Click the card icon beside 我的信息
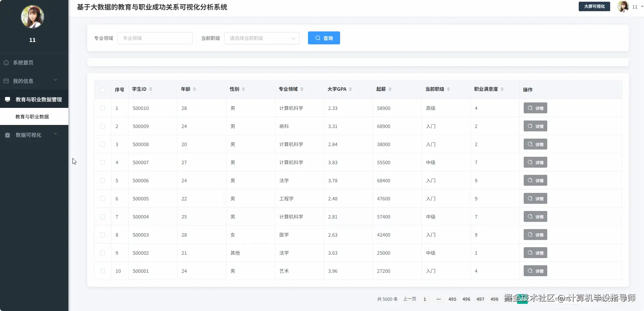Screen dimensions: 644x311 point(6,81)
